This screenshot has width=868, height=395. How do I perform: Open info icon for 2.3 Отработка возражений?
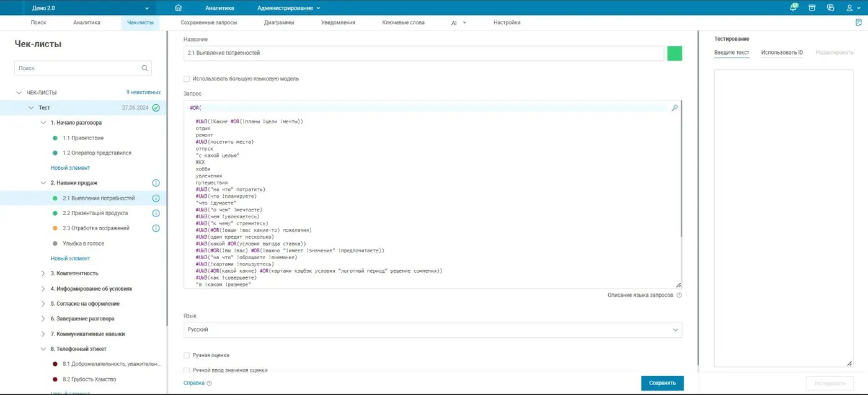pyautogui.click(x=156, y=228)
